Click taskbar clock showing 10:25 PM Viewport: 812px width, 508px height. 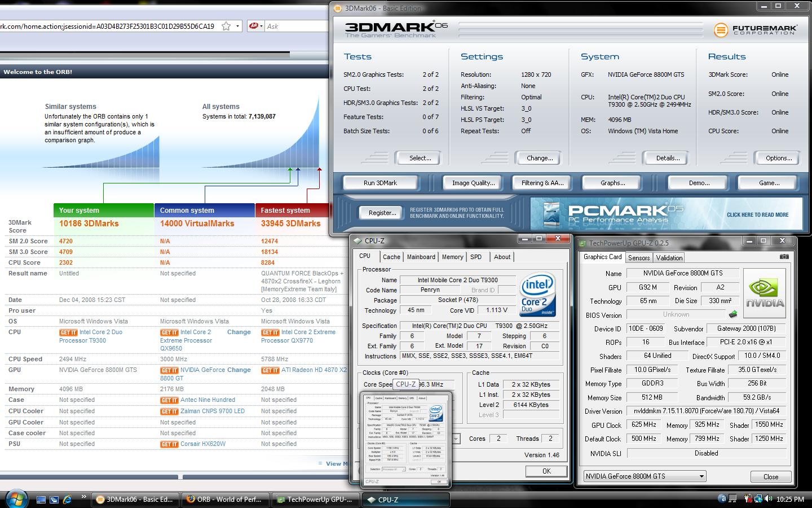tap(790, 500)
